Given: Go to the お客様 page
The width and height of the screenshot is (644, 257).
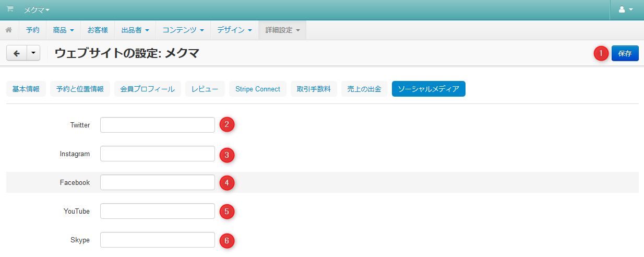Looking at the screenshot, I should pos(98,30).
